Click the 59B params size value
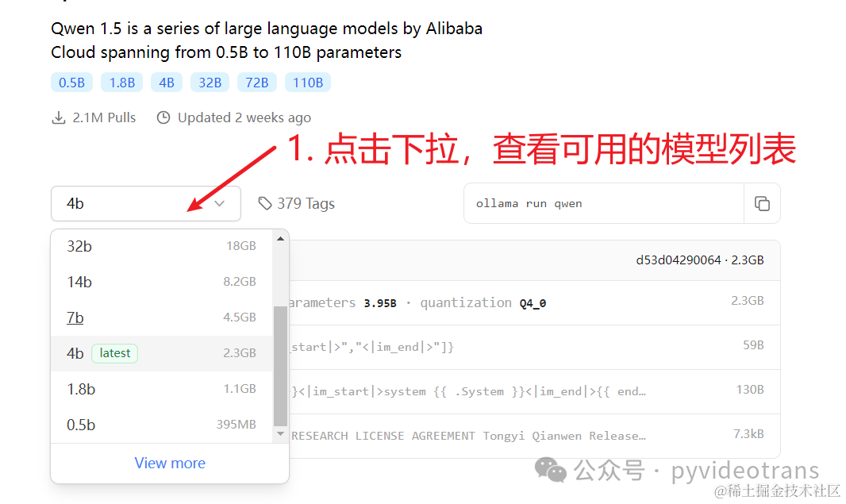 tap(753, 344)
